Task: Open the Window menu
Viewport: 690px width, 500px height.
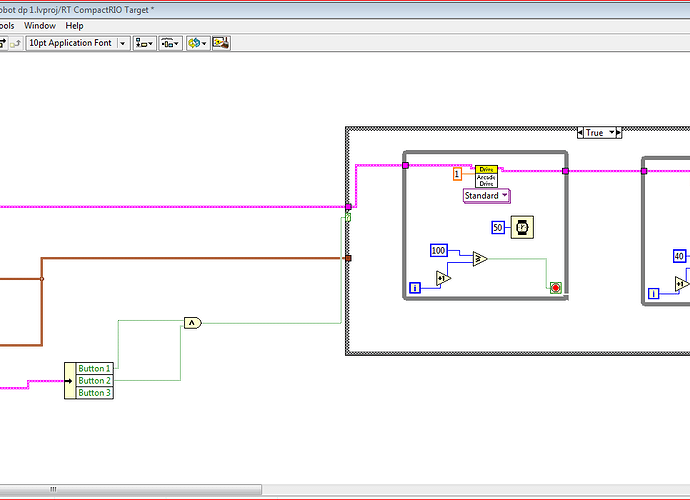Action: 40,26
